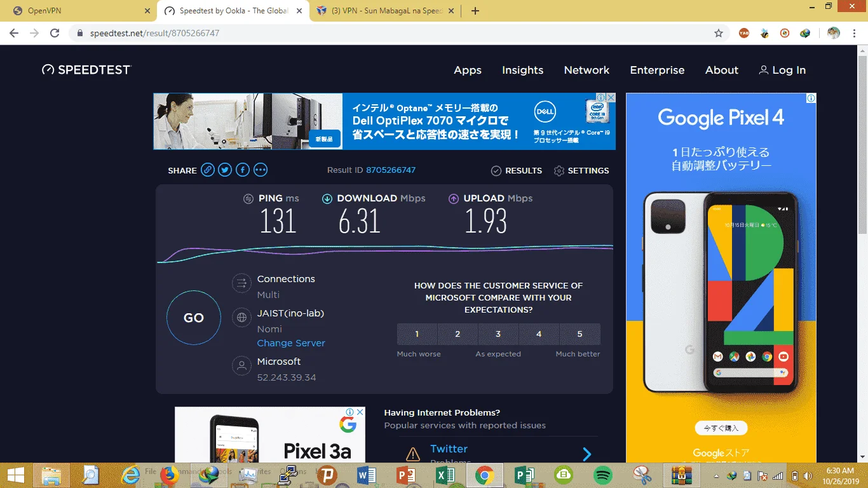
Task: Rate Microsoft customer service as 2
Action: [x=458, y=334]
